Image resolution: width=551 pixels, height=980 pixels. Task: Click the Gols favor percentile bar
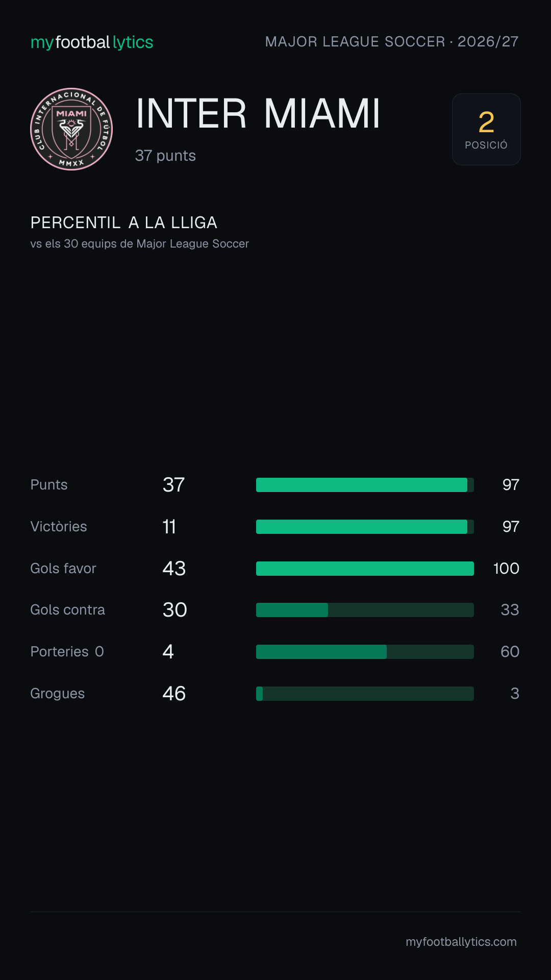point(365,569)
